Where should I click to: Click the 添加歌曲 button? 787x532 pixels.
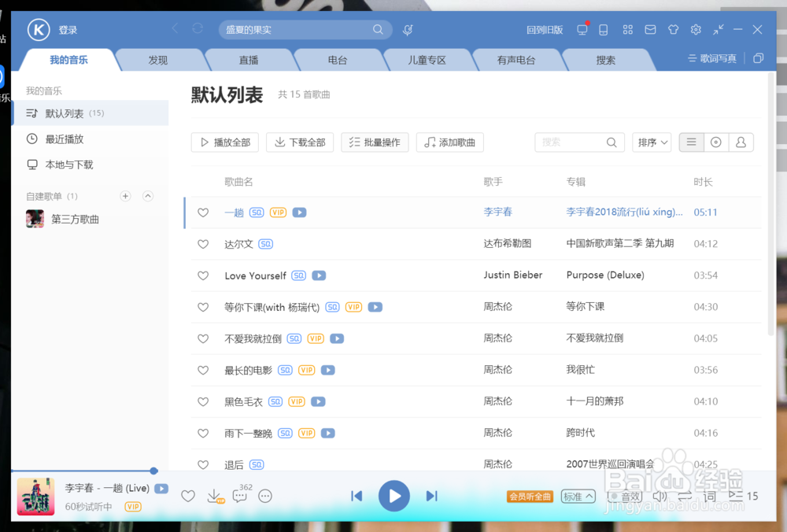click(449, 142)
